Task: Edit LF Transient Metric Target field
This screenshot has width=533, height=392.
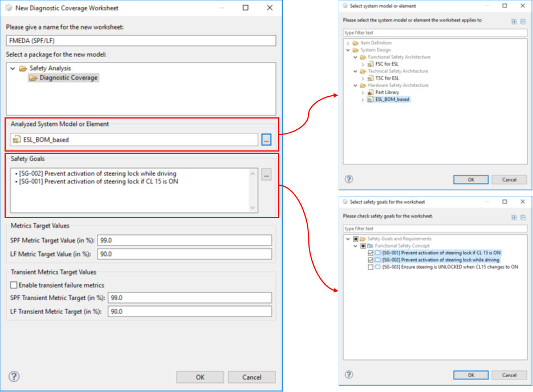Action: [x=190, y=312]
